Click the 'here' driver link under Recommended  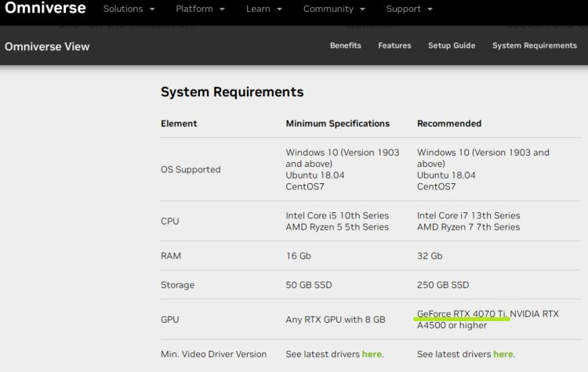tap(503, 354)
